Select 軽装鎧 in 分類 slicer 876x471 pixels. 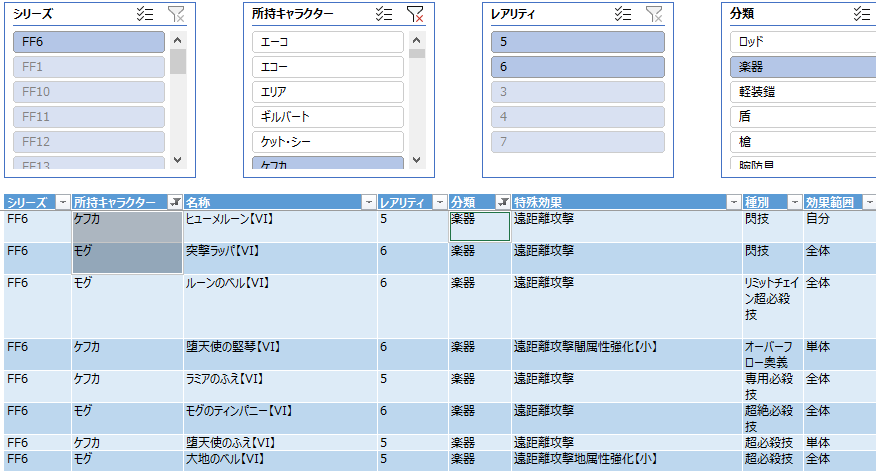coord(803,92)
